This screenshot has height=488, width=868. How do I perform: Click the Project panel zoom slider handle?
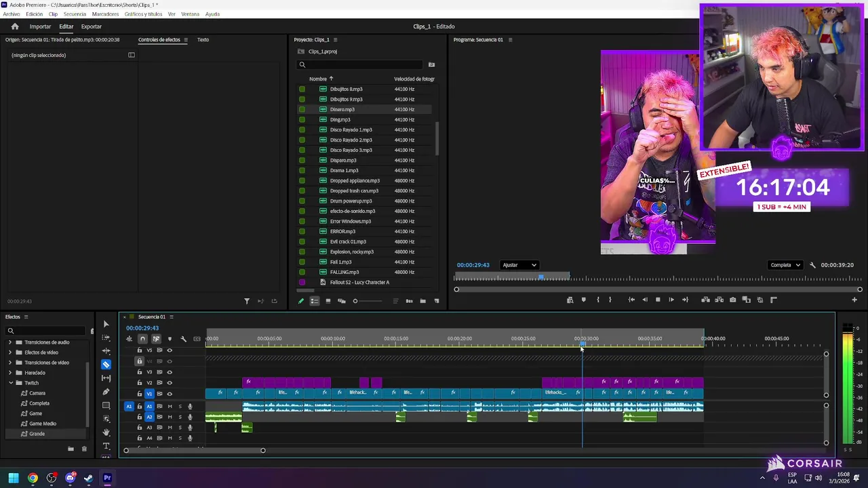point(355,301)
